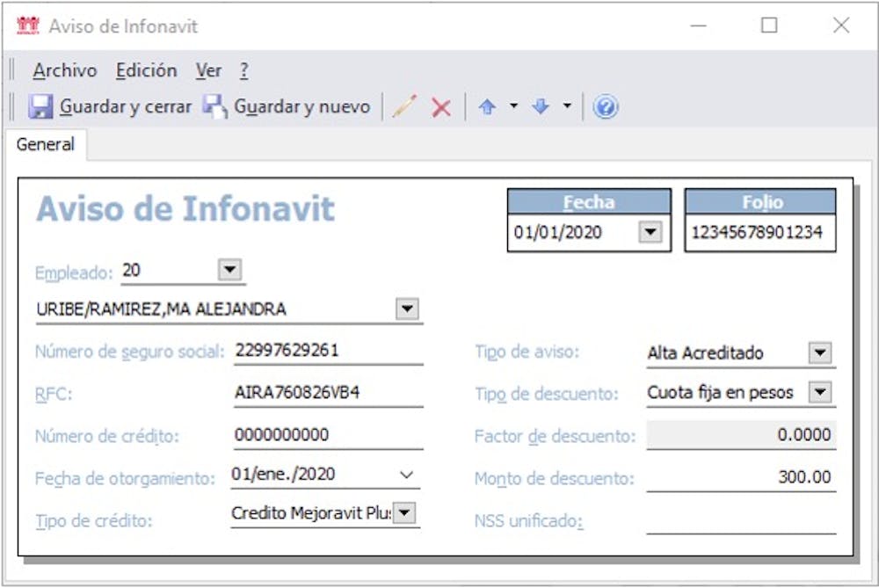Screen dimensions: 879x588
Task: Expand the employee name dropdown list
Action: 408,309
